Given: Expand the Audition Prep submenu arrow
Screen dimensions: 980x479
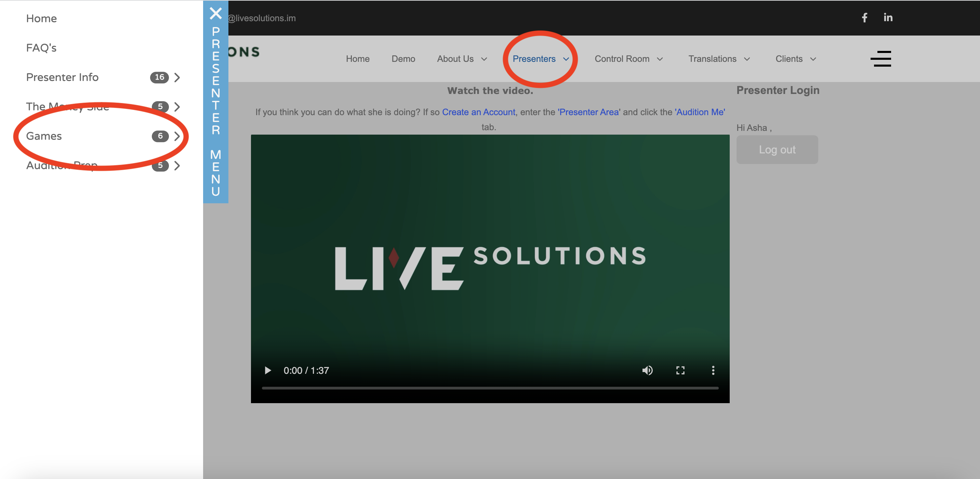Looking at the screenshot, I should pos(177,166).
